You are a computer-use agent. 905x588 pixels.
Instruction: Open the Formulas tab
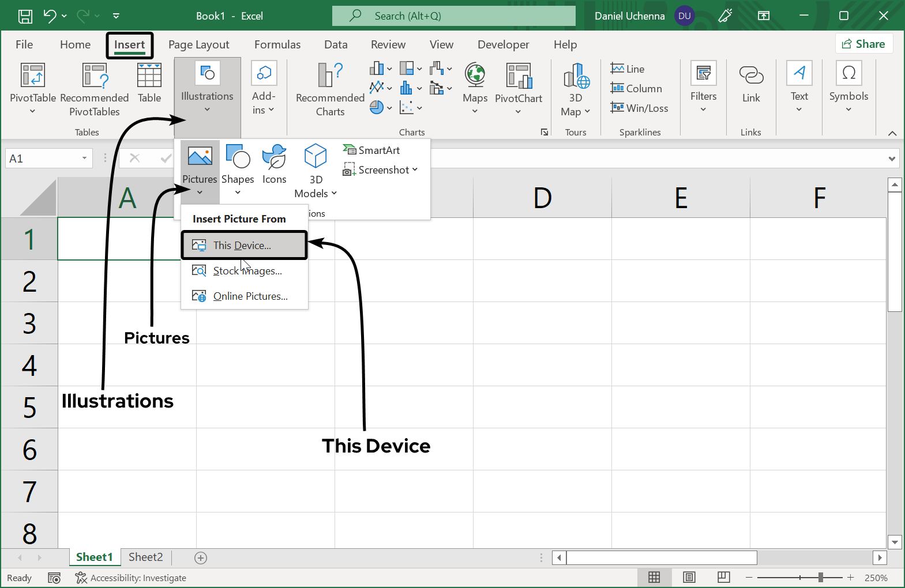click(x=277, y=44)
